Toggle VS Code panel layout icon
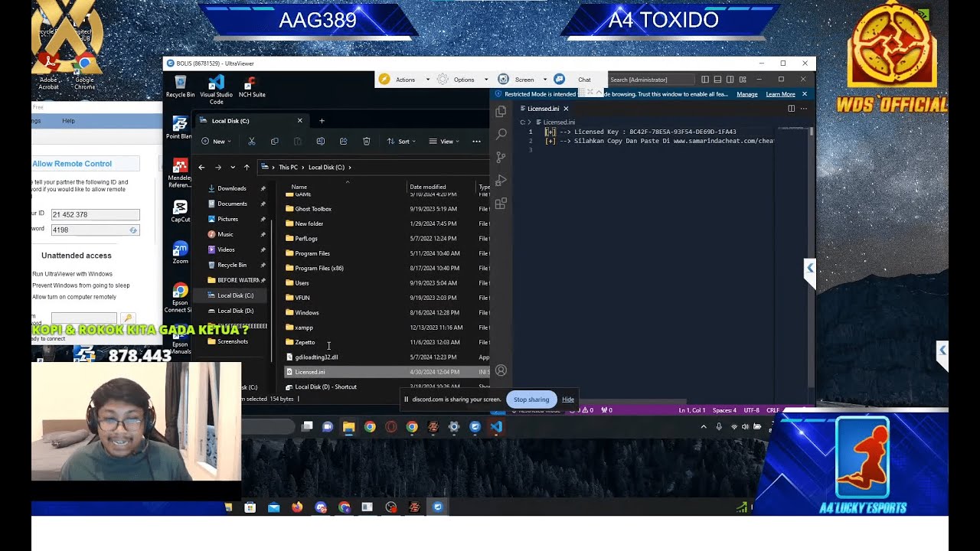 pyautogui.click(x=717, y=80)
